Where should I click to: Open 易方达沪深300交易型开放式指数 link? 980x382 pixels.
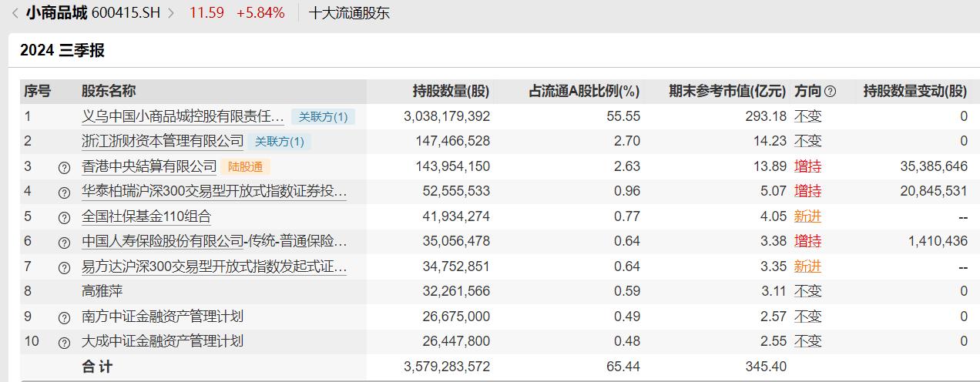214,266
